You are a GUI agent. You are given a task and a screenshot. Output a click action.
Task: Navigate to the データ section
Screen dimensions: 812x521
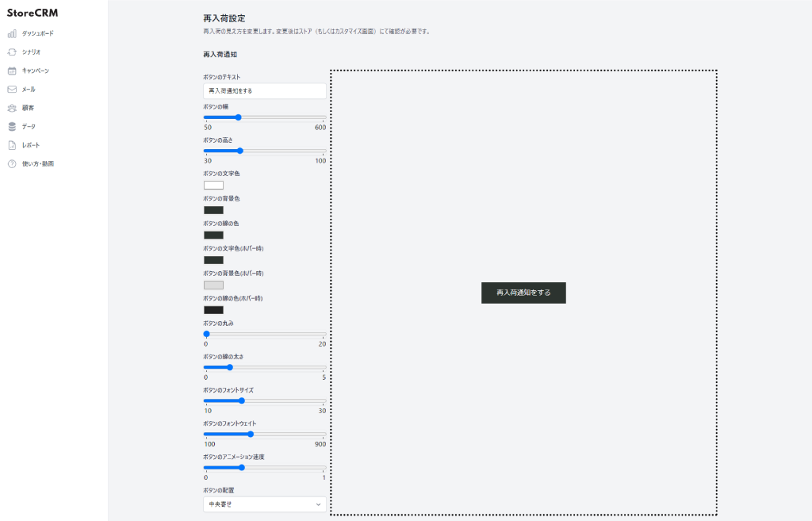[x=29, y=127]
